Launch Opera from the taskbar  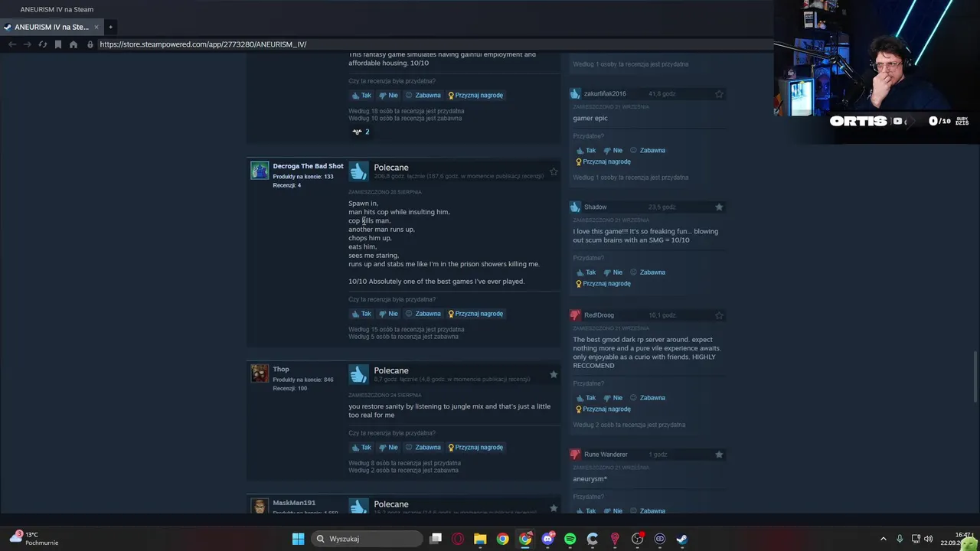(x=458, y=539)
